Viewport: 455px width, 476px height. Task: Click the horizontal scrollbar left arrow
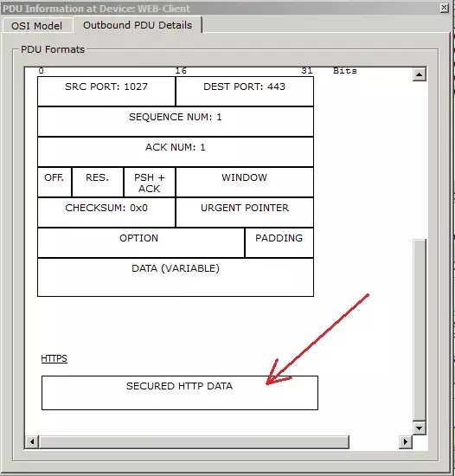pos(32,441)
